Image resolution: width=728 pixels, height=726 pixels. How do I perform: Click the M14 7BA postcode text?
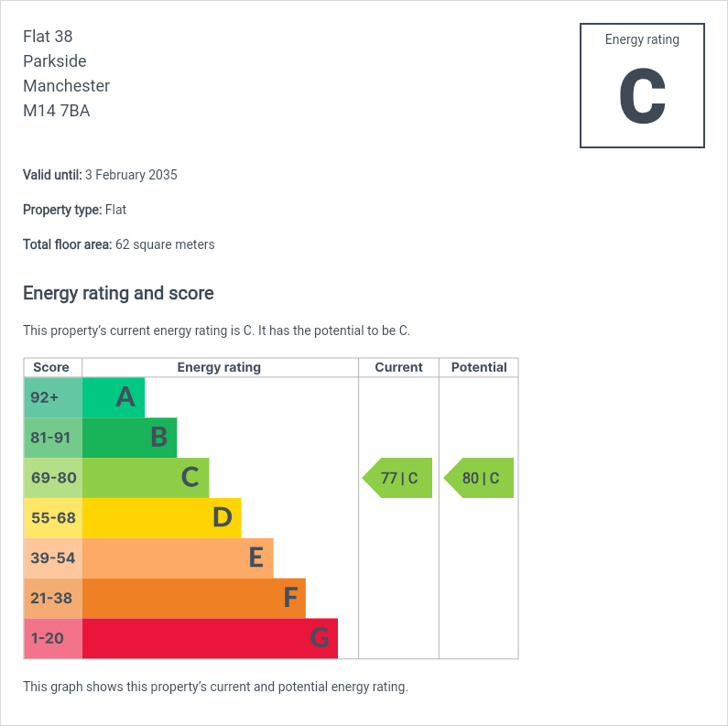tap(57, 111)
